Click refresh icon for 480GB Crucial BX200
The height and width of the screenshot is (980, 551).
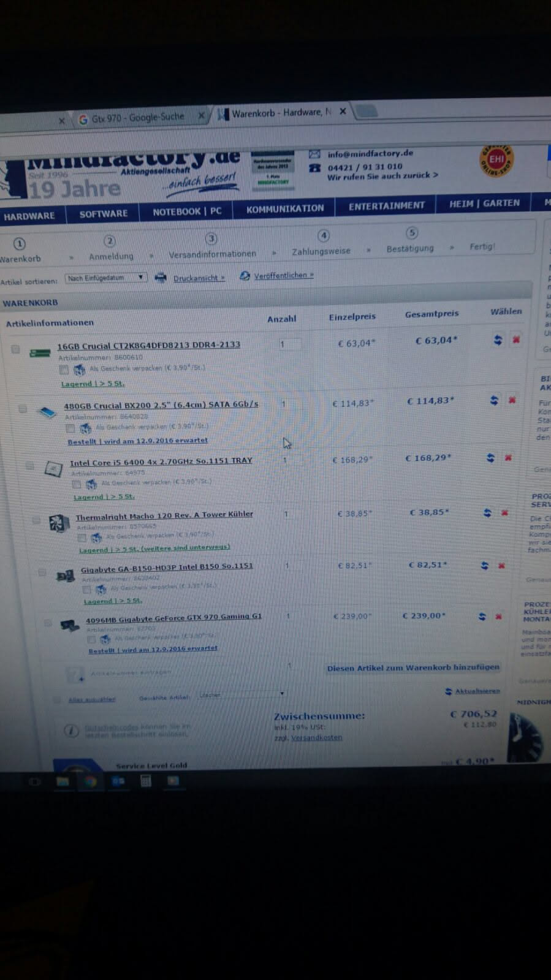[494, 400]
